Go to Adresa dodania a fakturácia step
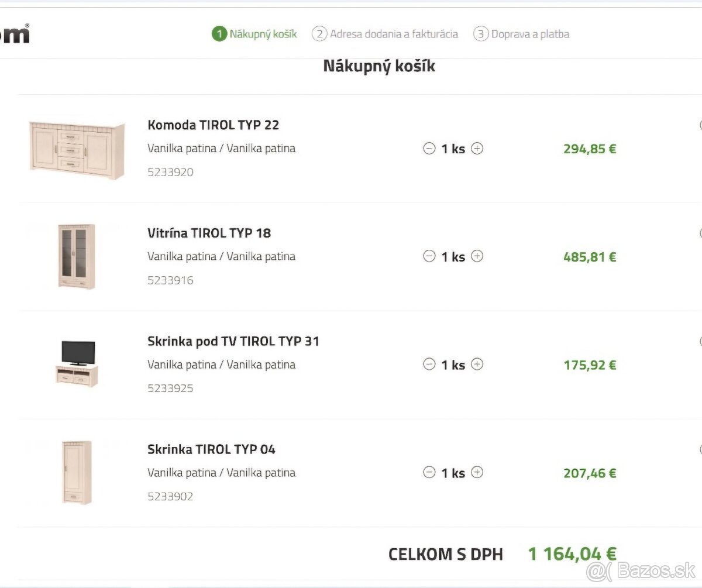This screenshot has height=588, width=702. (x=385, y=34)
